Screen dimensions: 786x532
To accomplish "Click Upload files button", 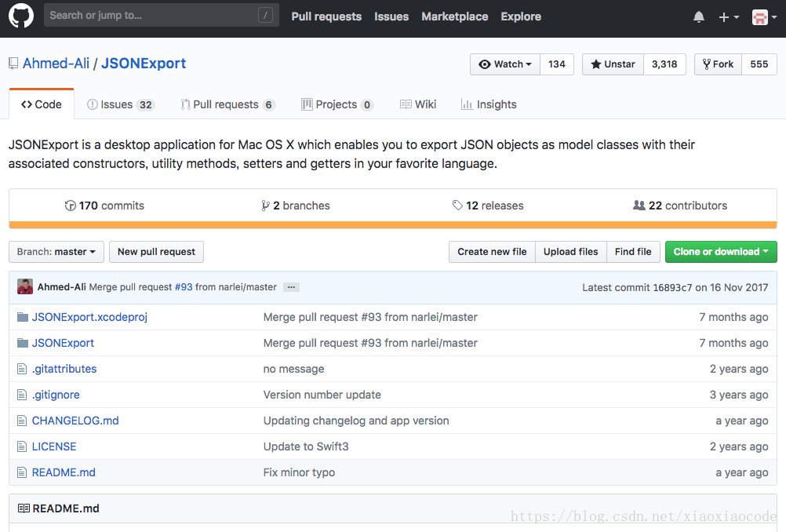I will tap(571, 252).
